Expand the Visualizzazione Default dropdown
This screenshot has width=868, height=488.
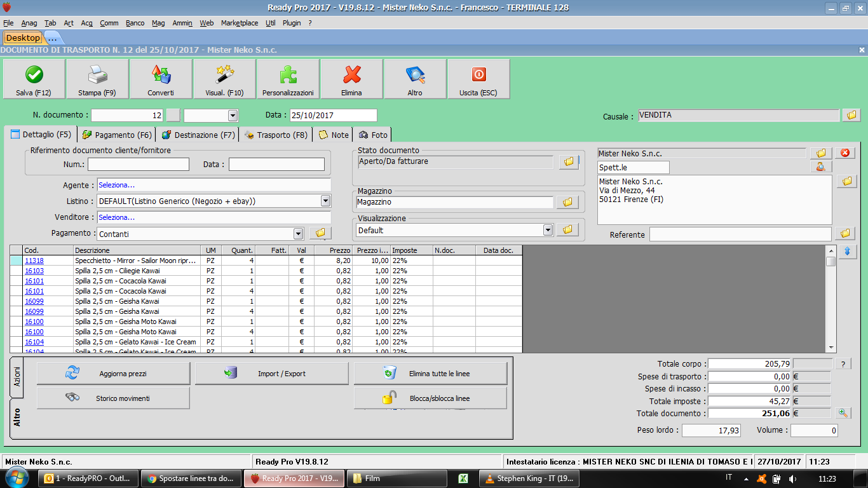pyautogui.click(x=548, y=230)
